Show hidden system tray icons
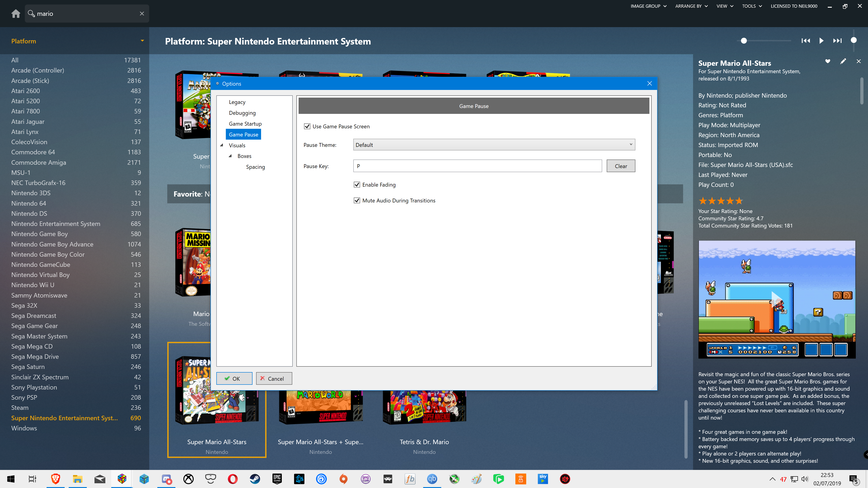The image size is (868, 488). tap(772, 479)
